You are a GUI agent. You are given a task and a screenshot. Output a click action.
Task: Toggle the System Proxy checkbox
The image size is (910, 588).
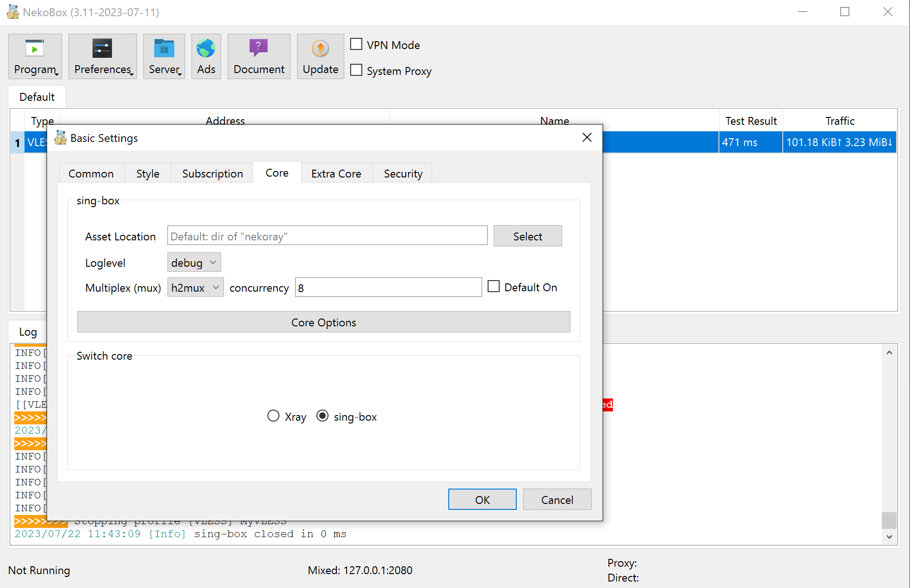click(356, 70)
